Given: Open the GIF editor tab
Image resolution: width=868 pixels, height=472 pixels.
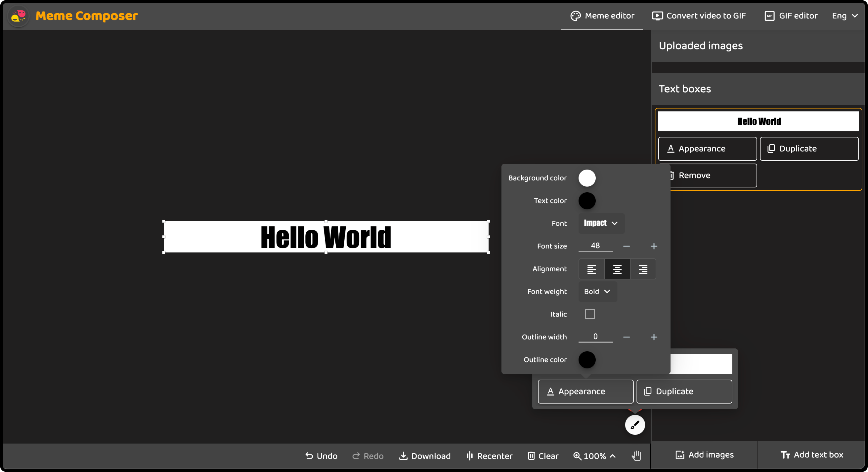Looking at the screenshot, I should 791,16.
